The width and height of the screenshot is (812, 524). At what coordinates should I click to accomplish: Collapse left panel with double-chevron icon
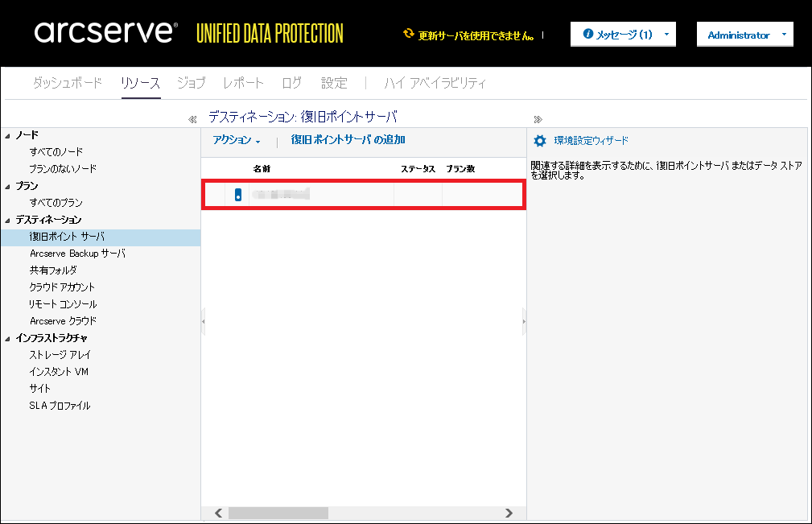(192, 120)
